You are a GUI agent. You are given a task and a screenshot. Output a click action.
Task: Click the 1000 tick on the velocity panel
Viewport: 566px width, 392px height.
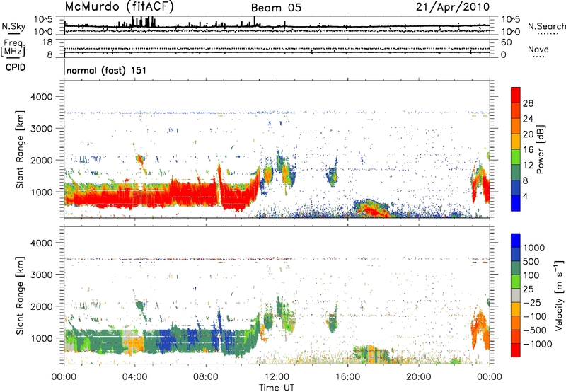(x=42, y=338)
